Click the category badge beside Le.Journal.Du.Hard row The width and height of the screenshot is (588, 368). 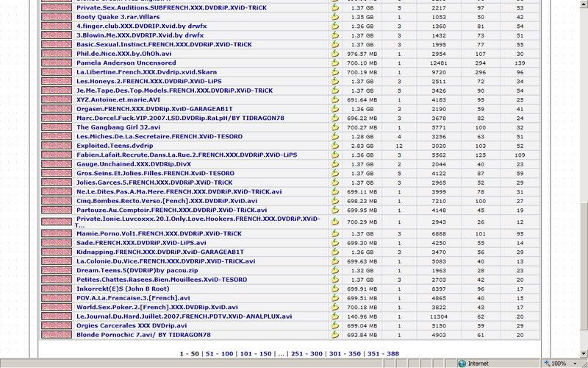[x=57, y=316]
